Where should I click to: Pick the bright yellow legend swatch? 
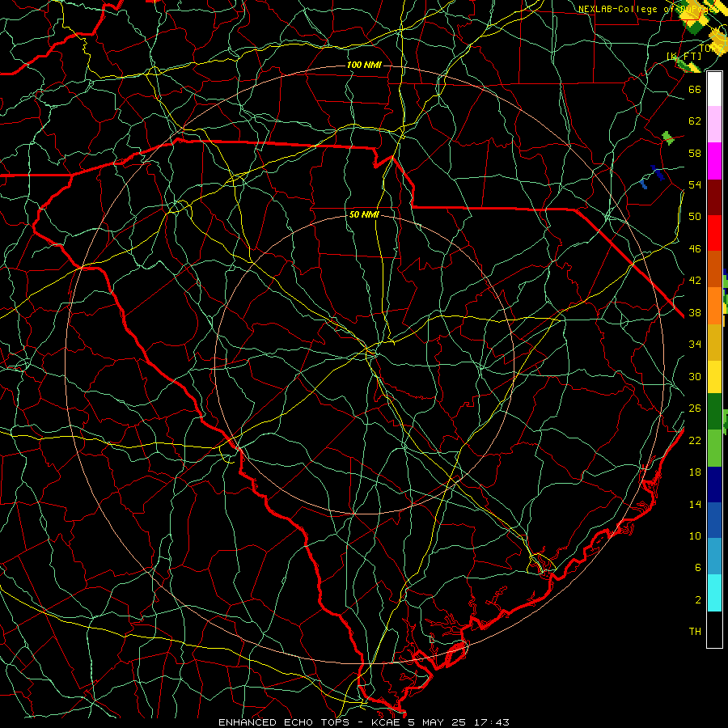click(714, 377)
